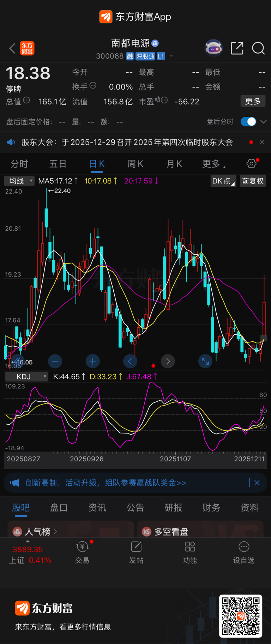Screen dimensions: 271x644
Task: Select the 股吧 tab
Action: tap(21, 508)
